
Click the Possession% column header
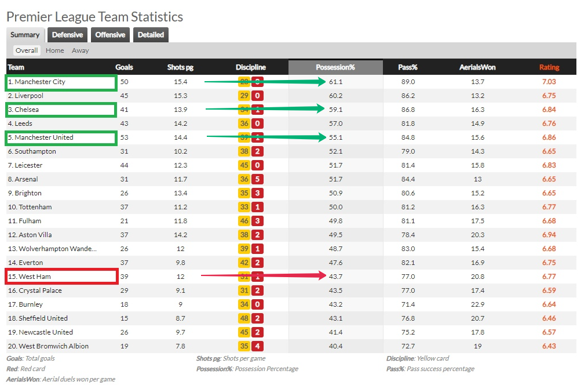[x=335, y=67]
